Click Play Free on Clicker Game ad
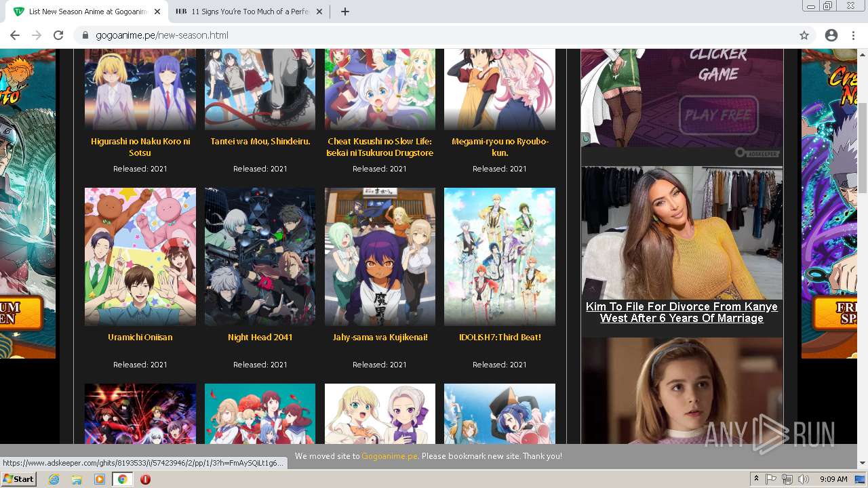 718,115
